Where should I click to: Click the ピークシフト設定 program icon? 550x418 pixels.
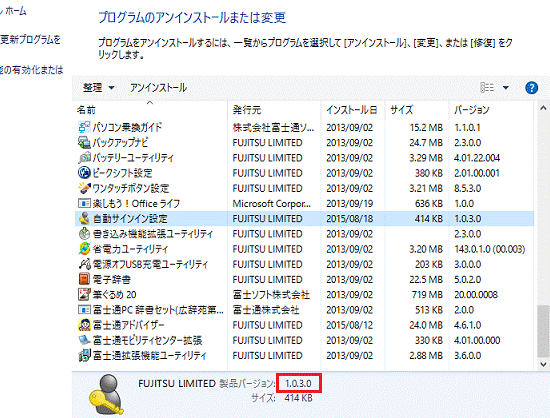84,173
